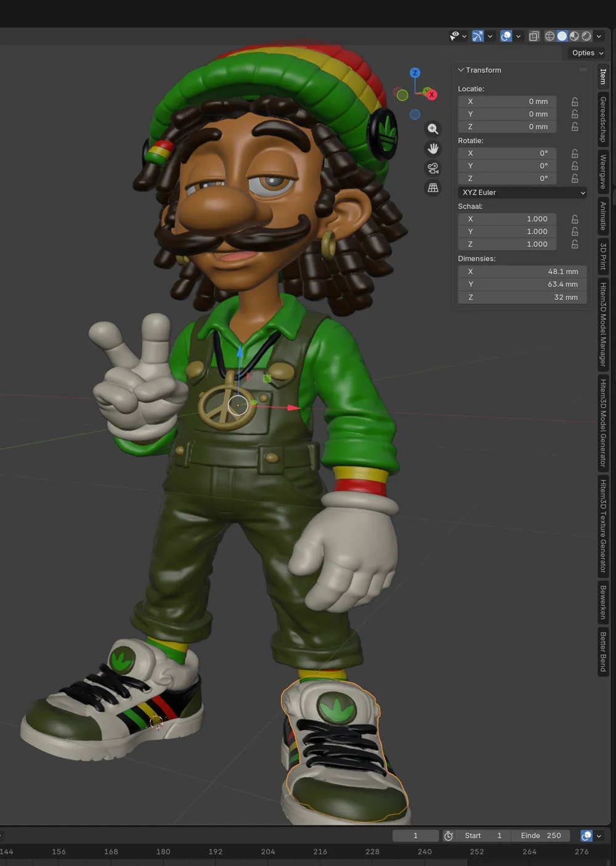Lock the Rotatie X value
616x866 pixels.
point(575,153)
